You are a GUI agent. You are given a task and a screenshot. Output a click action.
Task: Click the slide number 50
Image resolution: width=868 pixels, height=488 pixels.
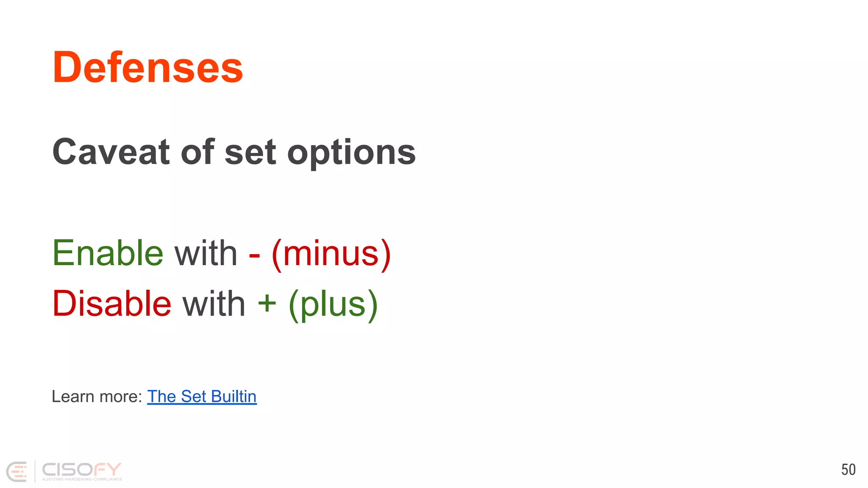tap(848, 469)
